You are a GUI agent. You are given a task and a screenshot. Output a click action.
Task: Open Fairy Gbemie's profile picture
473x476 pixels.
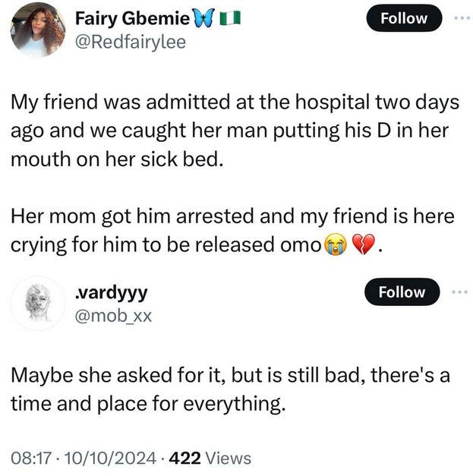37,30
